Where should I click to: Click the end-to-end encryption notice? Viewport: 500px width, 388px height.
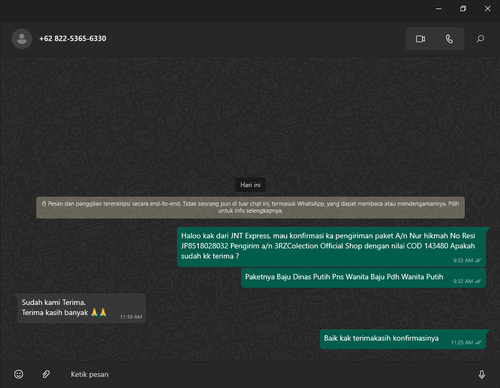250,207
